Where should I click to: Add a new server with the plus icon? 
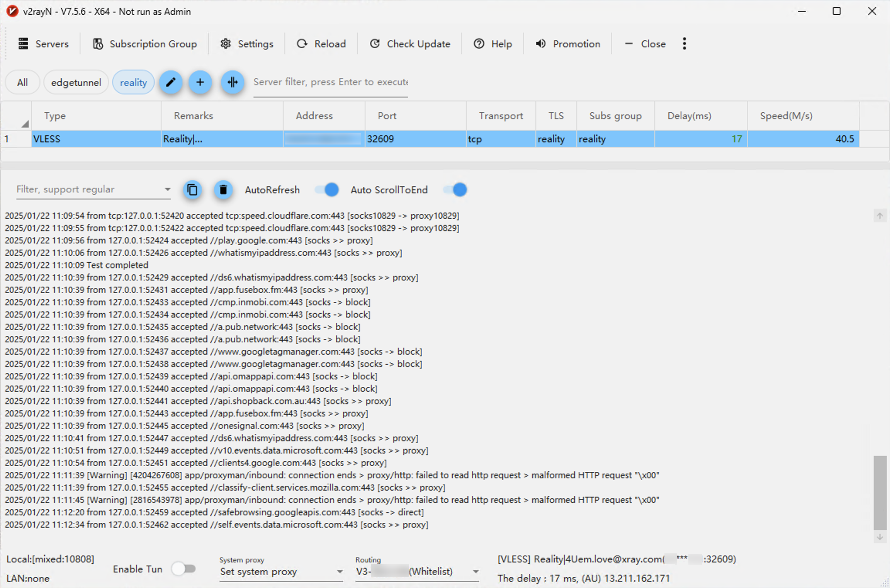[x=200, y=82]
